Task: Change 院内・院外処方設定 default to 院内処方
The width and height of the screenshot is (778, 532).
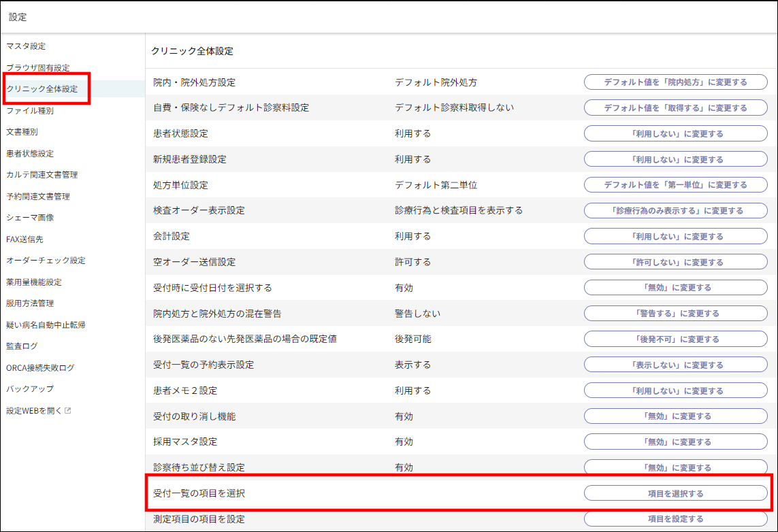Action: (675, 82)
